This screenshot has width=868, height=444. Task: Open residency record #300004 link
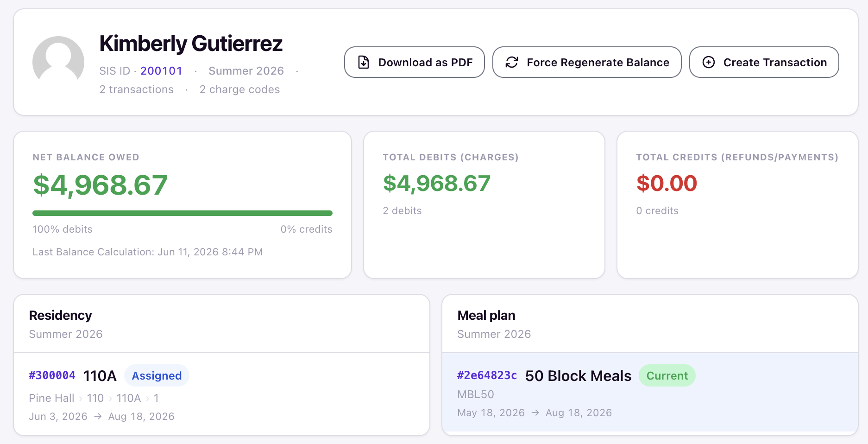click(x=52, y=375)
